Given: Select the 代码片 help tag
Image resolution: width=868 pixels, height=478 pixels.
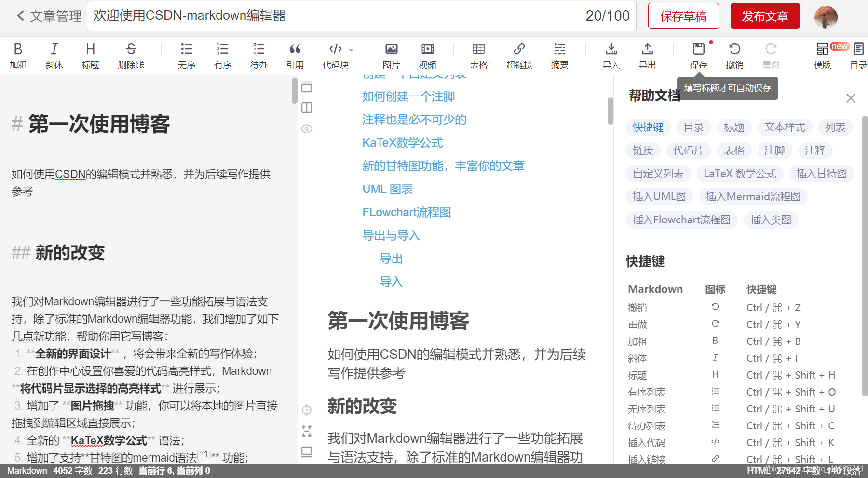Looking at the screenshot, I should coord(688,150).
